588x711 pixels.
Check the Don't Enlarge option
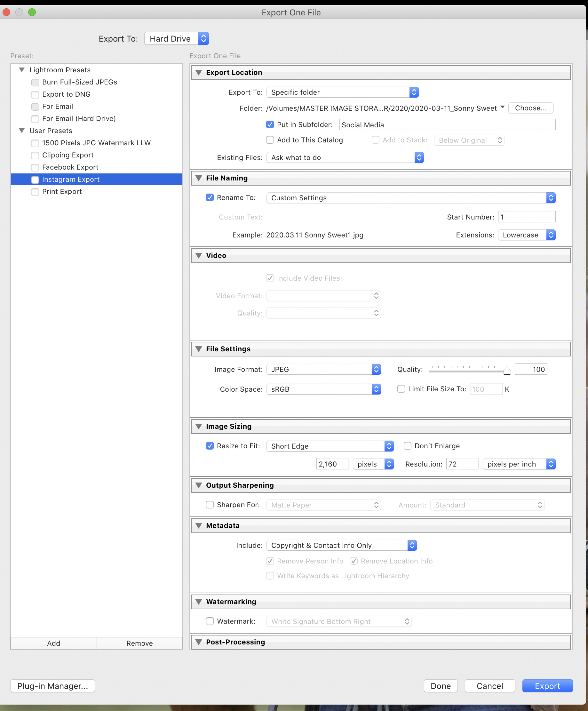408,446
